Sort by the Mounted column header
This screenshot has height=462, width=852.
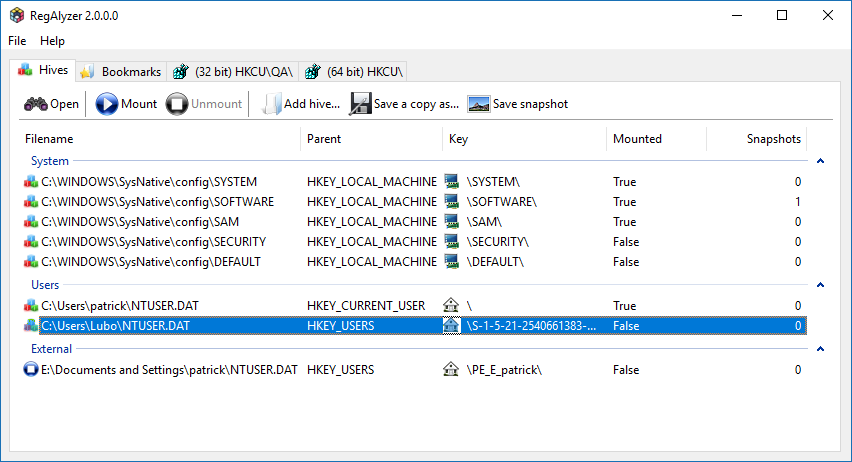click(637, 139)
